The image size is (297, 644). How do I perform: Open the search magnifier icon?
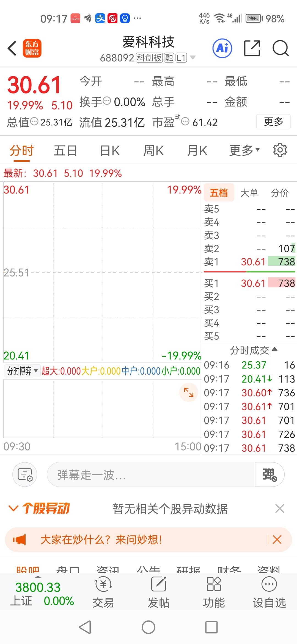pos(280,48)
